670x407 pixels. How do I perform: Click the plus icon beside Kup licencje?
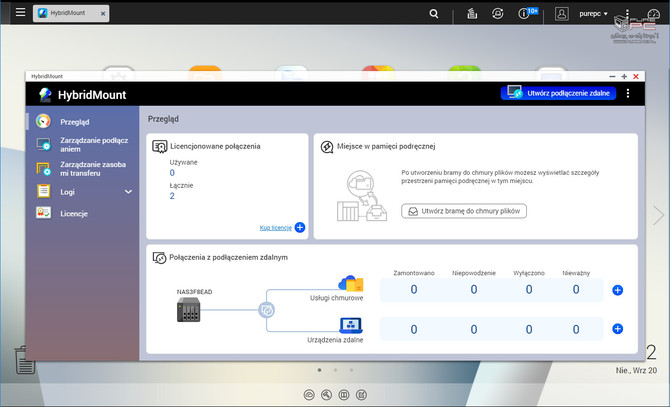[300, 227]
